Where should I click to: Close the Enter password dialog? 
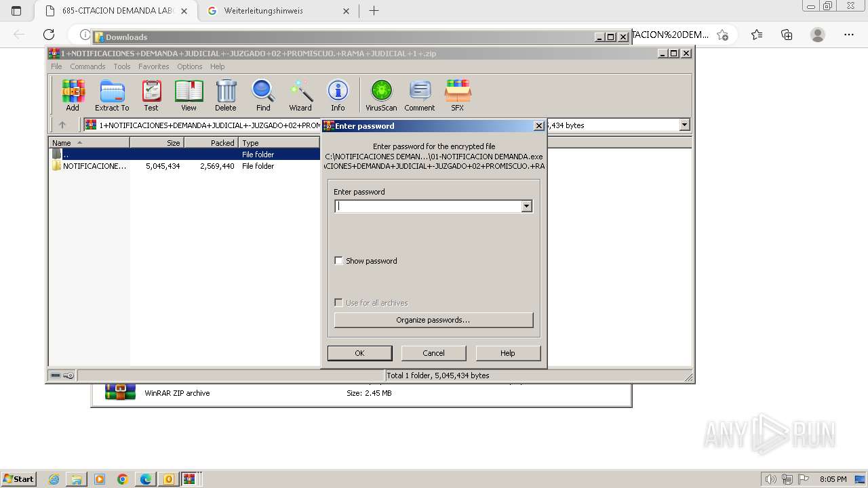tap(538, 126)
